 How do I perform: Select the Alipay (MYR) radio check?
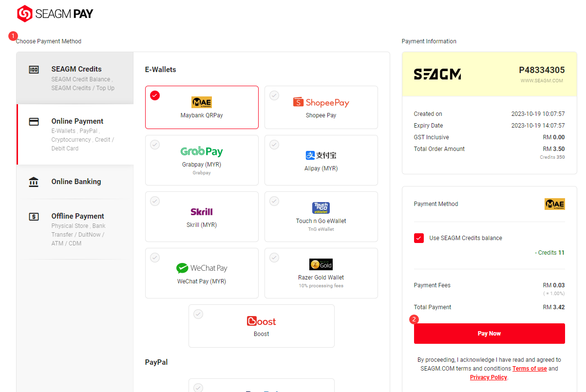click(x=274, y=145)
